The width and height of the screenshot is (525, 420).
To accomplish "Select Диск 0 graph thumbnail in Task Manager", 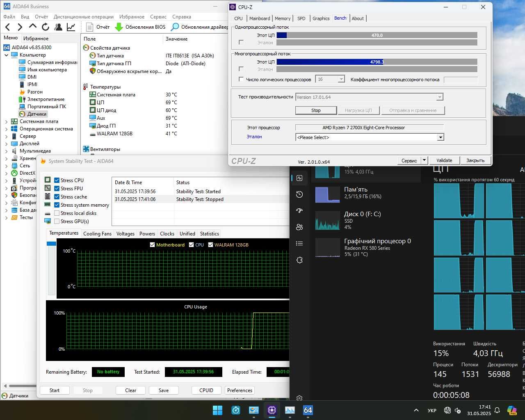I will [328, 221].
